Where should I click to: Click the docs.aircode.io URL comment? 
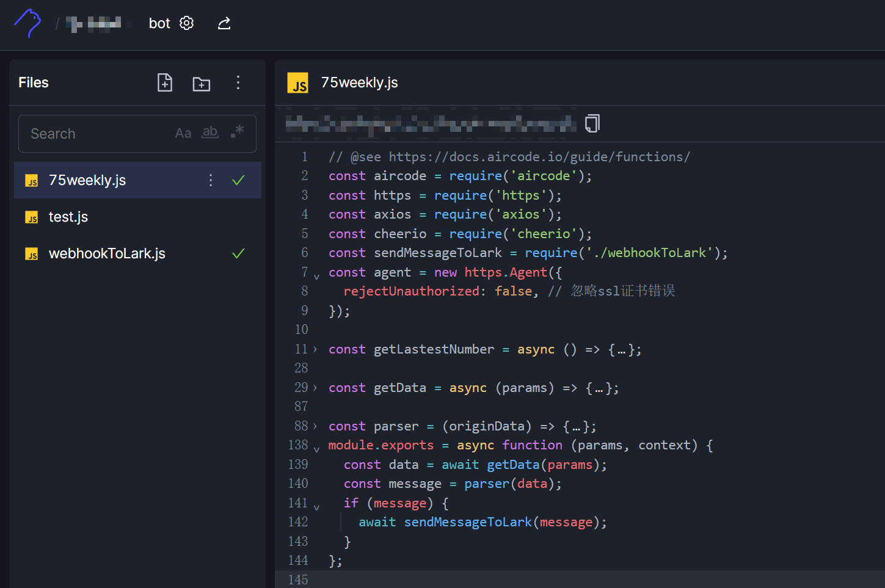[x=539, y=157]
